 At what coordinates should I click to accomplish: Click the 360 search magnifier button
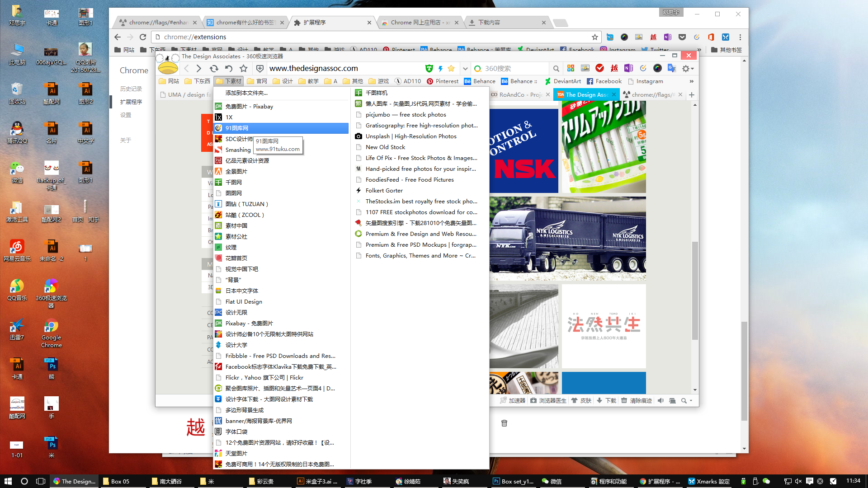tap(556, 69)
